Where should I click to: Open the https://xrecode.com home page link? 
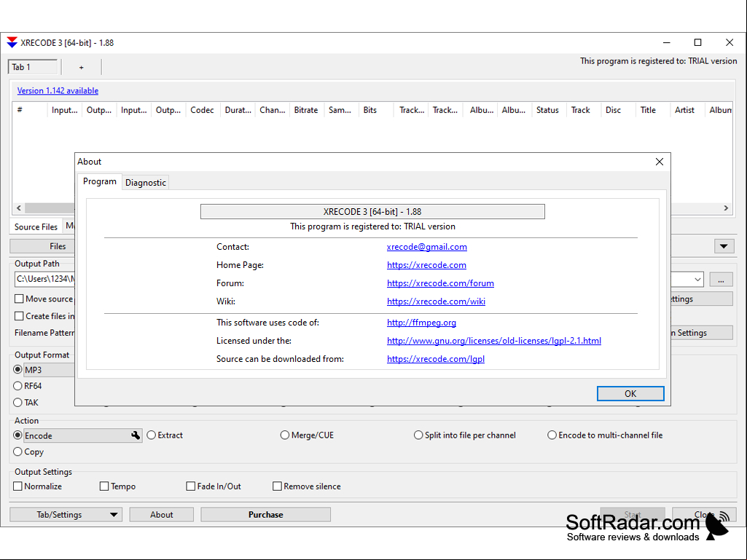(x=426, y=265)
